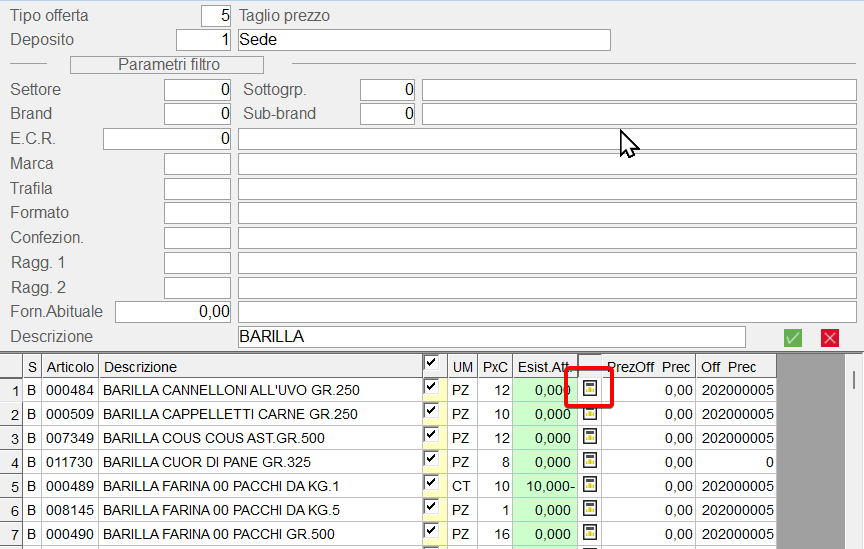864x549 pixels.
Task: Open calculator icon for BARILLA COUS COUS row
Action: pyautogui.click(x=590, y=437)
